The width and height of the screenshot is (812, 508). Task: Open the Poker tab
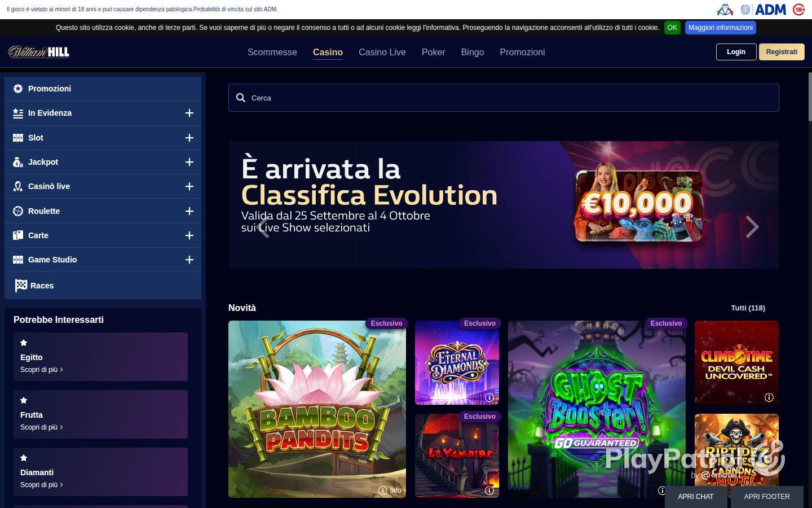click(434, 52)
